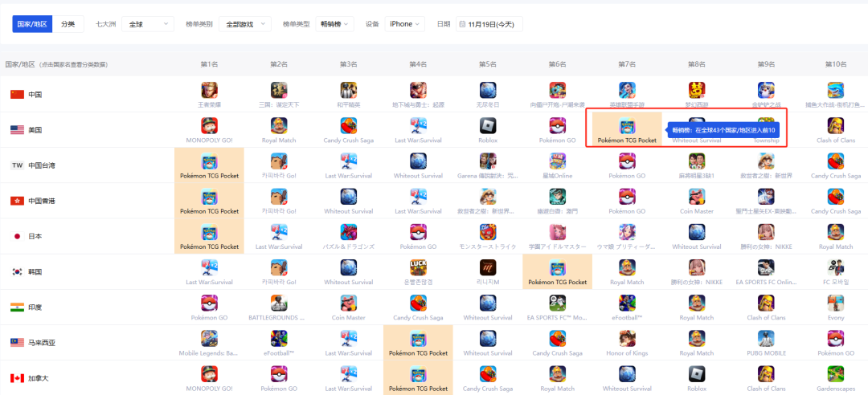Image resolution: width=868 pixels, height=395 pixels.
Task: Open the 全部游戏 category dropdown
Action: 244,24
